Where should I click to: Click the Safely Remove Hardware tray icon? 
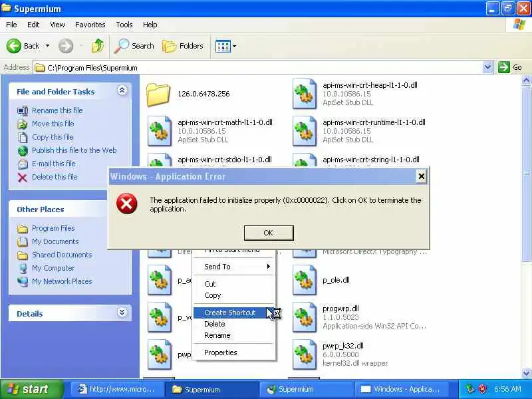click(x=469, y=389)
